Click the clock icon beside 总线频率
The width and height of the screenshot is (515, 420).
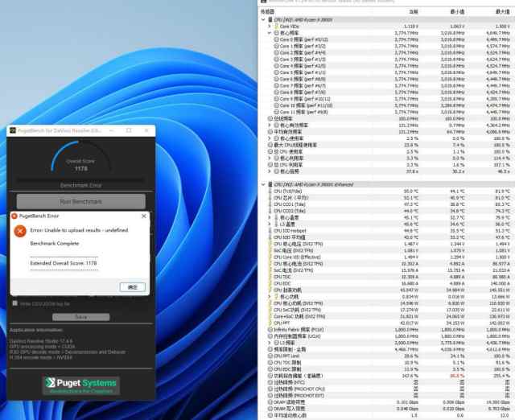click(x=270, y=118)
